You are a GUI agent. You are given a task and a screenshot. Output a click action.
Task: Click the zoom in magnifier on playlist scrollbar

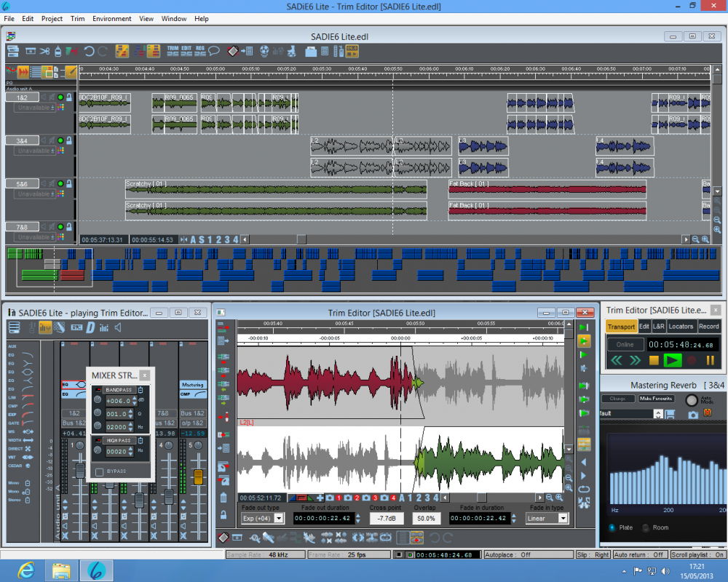tap(705, 239)
